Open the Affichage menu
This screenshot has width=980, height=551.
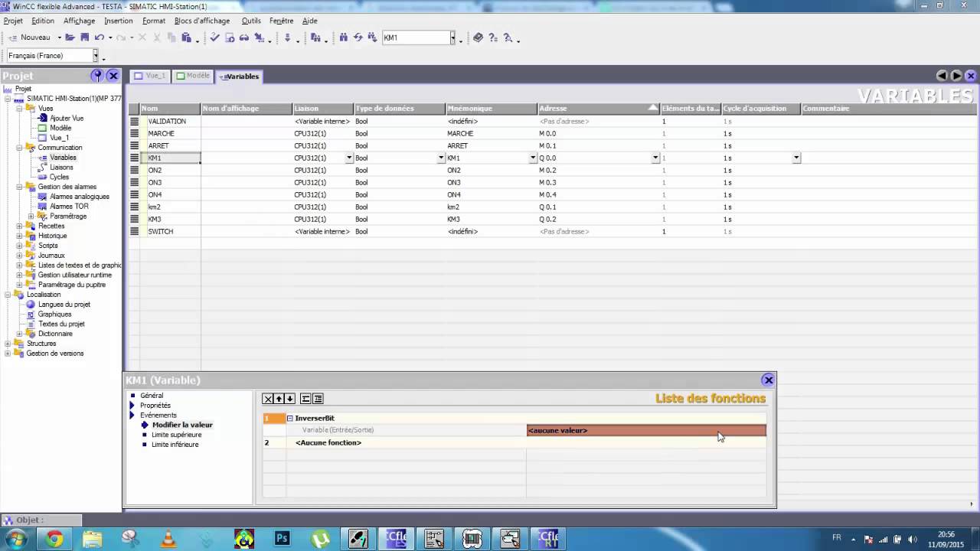[x=79, y=21]
